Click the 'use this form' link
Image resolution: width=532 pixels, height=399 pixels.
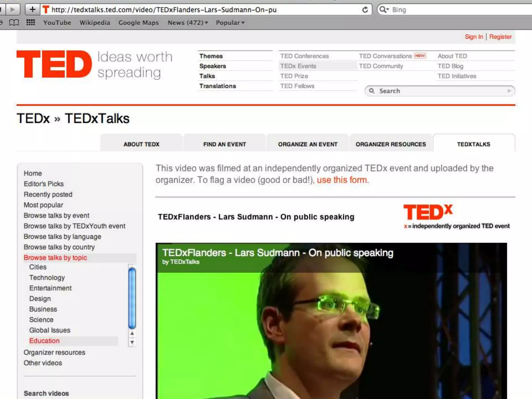(342, 180)
